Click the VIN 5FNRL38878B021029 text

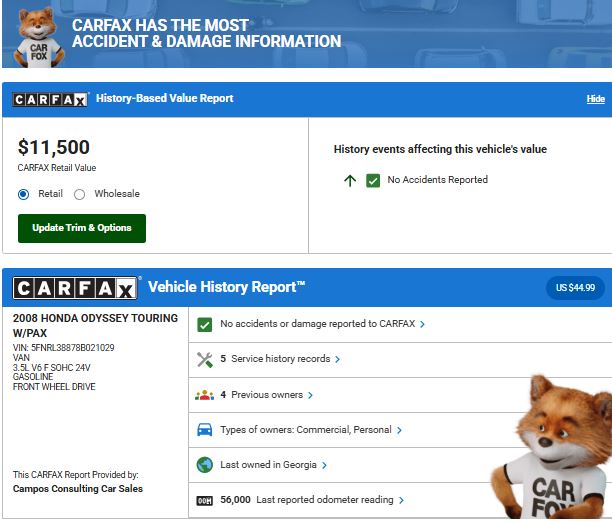click(64, 348)
